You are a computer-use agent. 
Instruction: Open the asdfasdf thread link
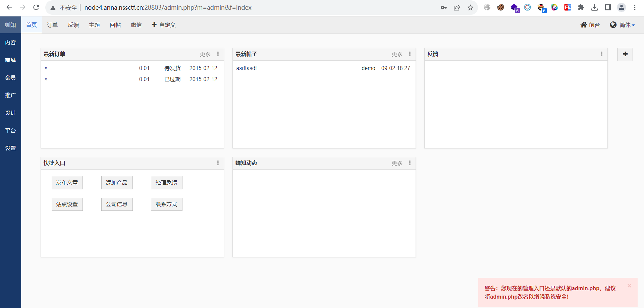click(247, 68)
